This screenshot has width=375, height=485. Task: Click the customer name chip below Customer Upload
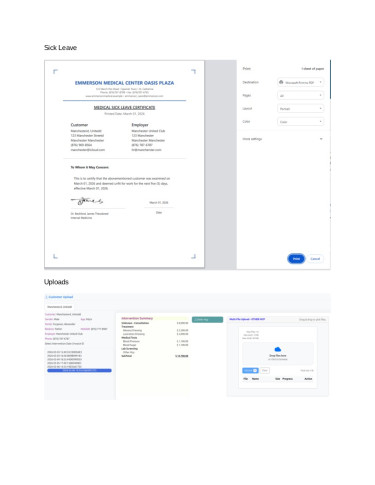pyautogui.click(x=59, y=307)
